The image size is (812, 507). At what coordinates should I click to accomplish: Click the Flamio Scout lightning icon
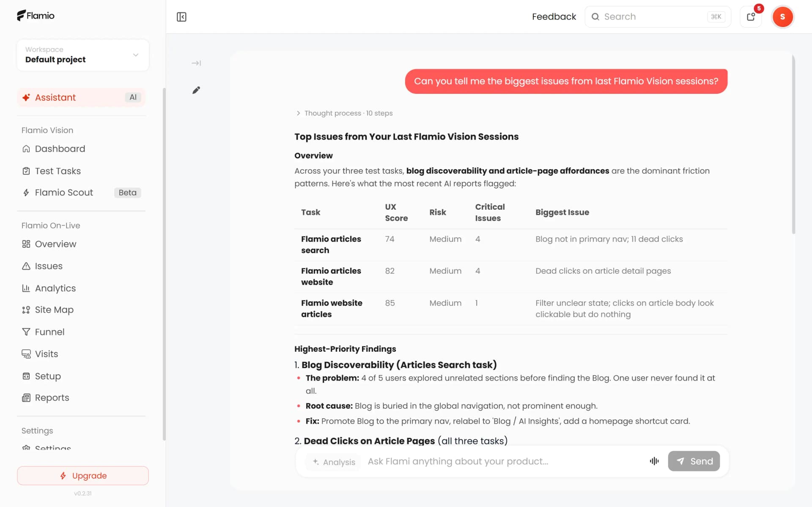26,192
